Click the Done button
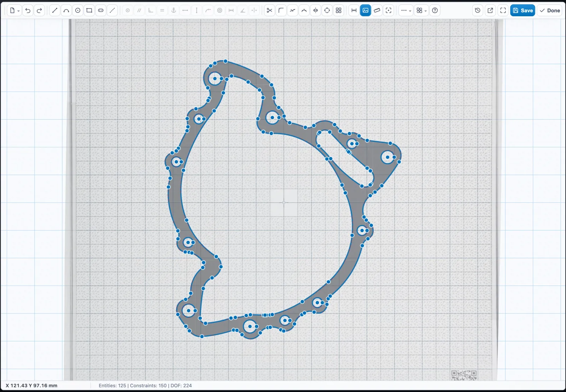Screen dimensions: 566x392 tap(550, 11)
